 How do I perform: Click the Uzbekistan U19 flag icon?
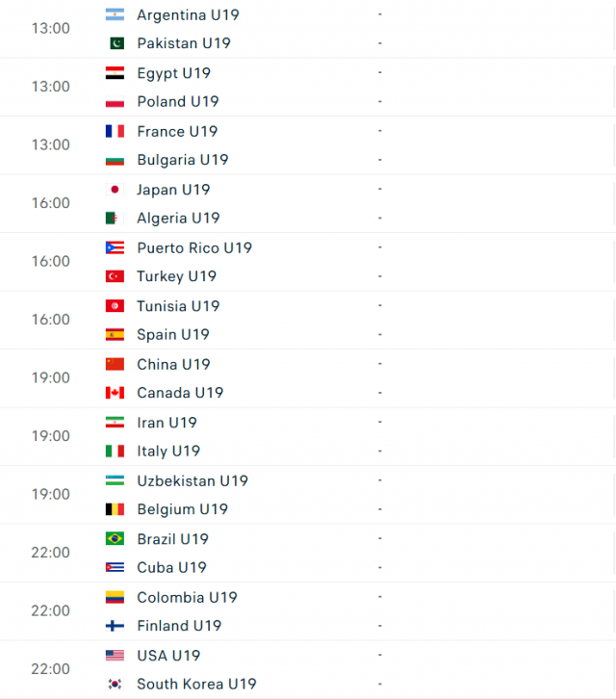115,480
